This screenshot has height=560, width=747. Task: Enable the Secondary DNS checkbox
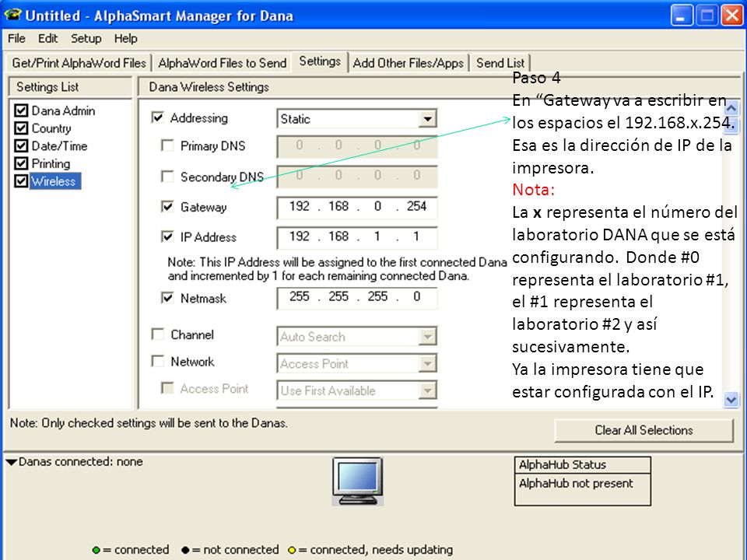(168, 177)
